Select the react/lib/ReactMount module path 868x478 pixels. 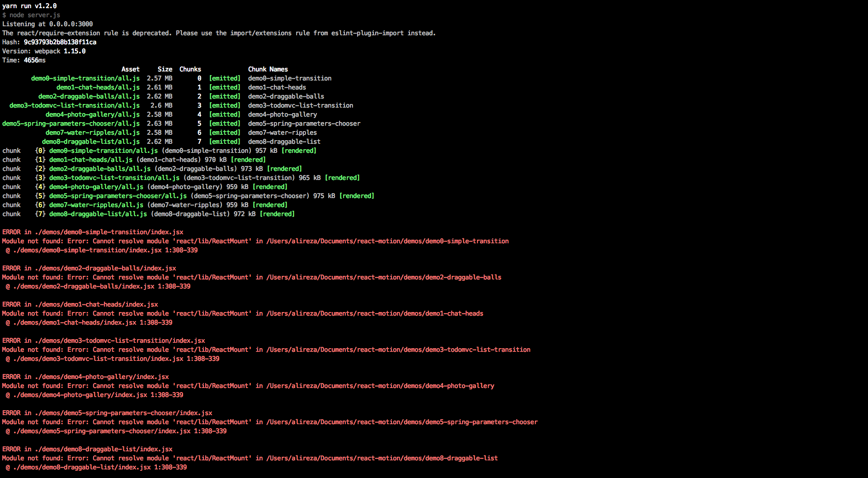tap(212, 241)
